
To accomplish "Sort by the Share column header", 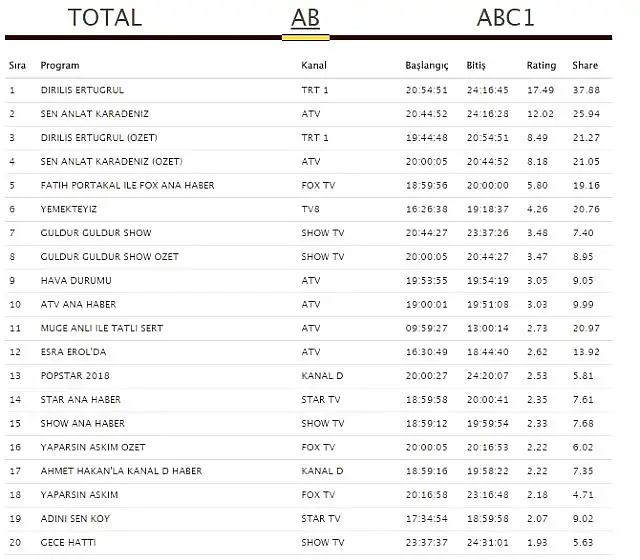I will click(x=585, y=66).
